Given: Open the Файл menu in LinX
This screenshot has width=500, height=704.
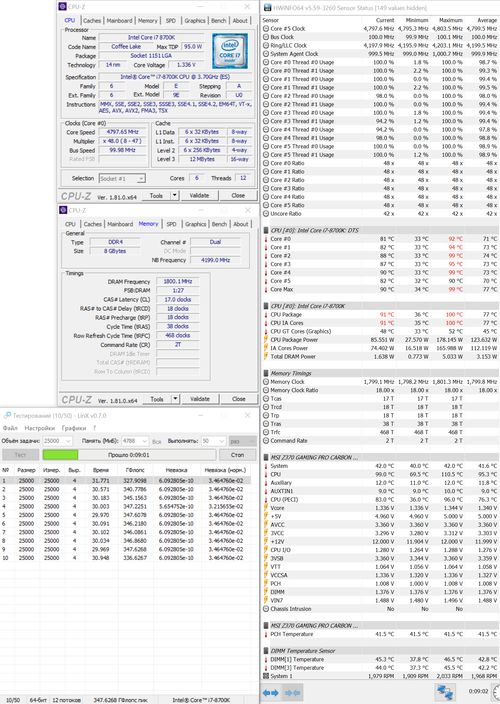Looking at the screenshot, I should click(10, 428).
